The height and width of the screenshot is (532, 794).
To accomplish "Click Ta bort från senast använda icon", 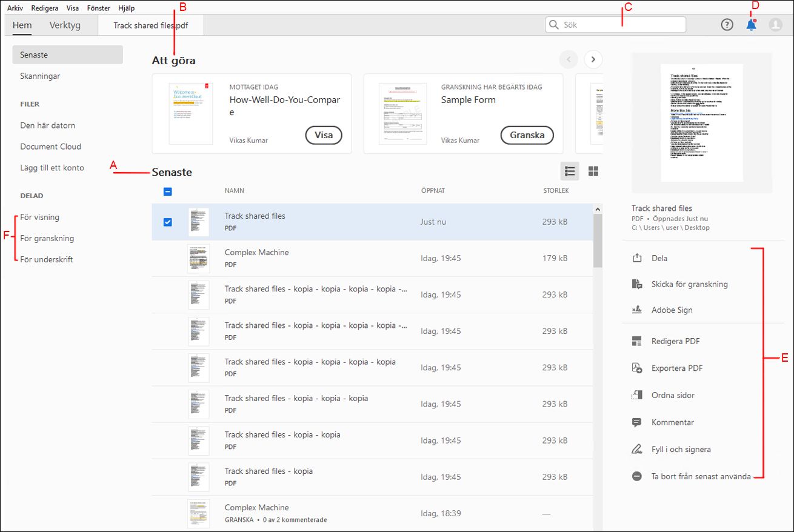I will coord(636,476).
